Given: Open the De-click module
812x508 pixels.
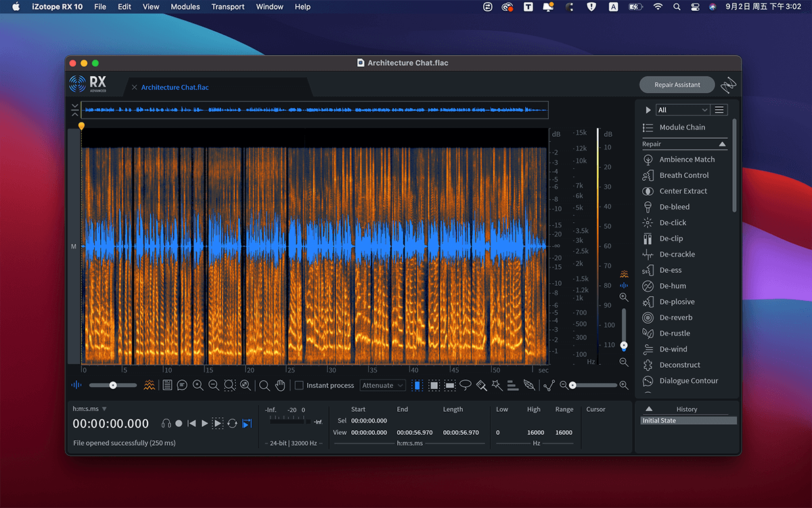Looking at the screenshot, I should 664,223.
